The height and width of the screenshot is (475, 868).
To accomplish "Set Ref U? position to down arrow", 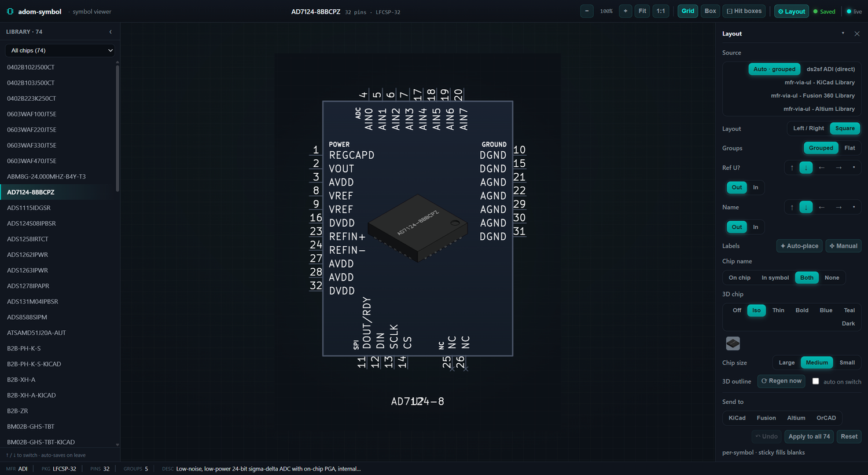I will [x=806, y=168].
